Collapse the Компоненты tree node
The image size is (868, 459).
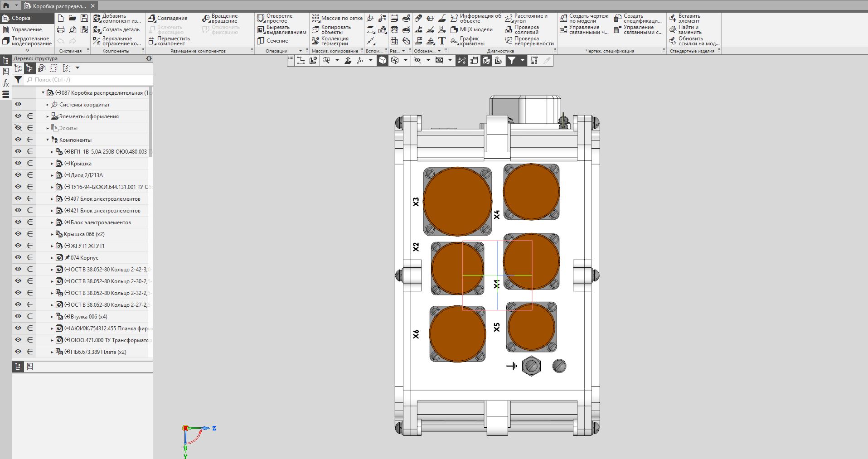point(48,140)
